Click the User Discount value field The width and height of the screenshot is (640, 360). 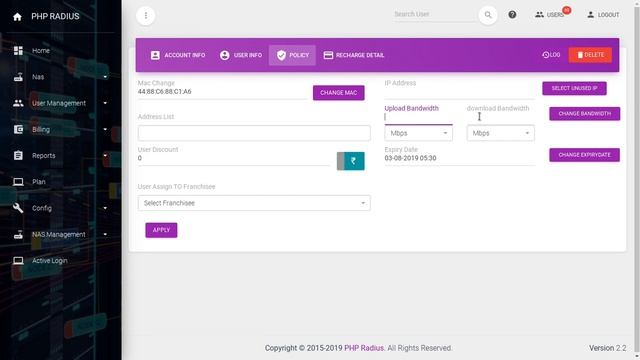tap(233, 158)
